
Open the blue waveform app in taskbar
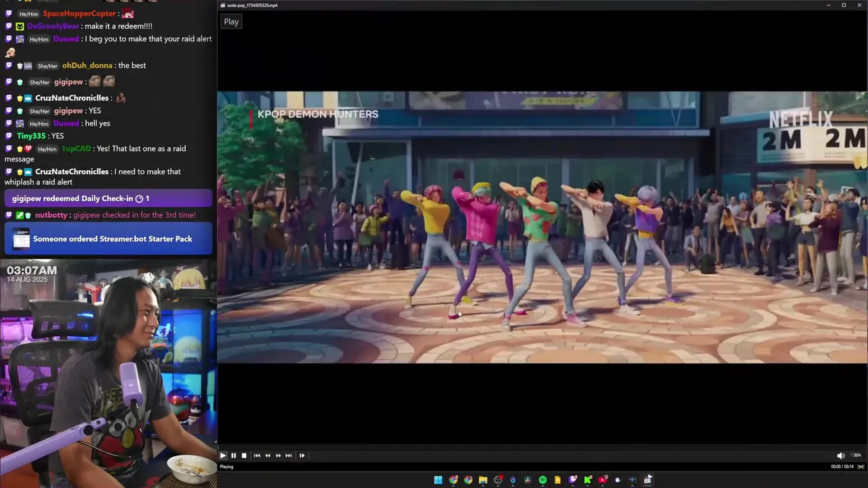632,480
